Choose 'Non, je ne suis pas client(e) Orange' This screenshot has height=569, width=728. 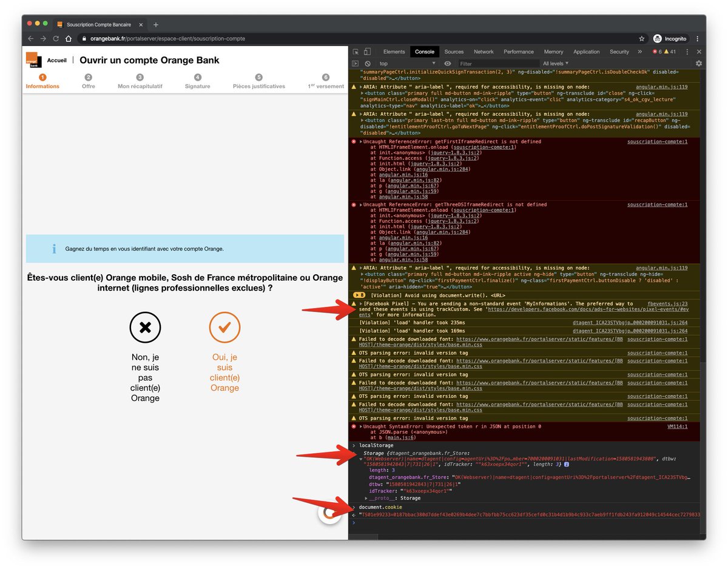[x=145, y=357]
